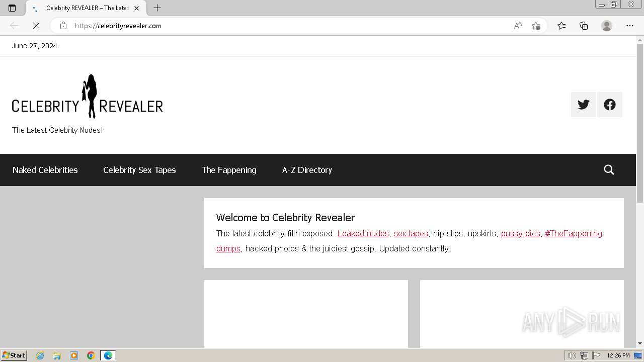
Task: Open the site search icon
Action: coord(609,170)
